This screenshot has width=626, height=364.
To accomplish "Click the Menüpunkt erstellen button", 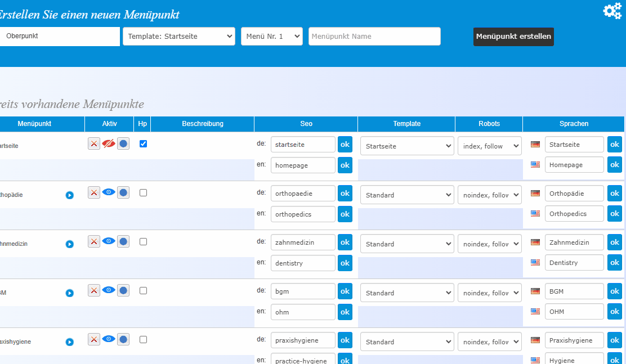I will click(x=513, y=37).
